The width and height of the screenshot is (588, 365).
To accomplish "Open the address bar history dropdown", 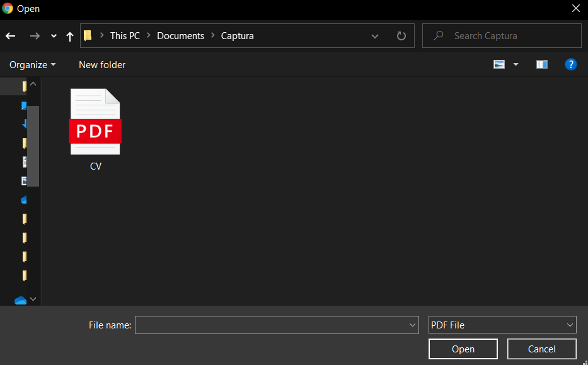I will pyautogui.click(x=374, y=36).
